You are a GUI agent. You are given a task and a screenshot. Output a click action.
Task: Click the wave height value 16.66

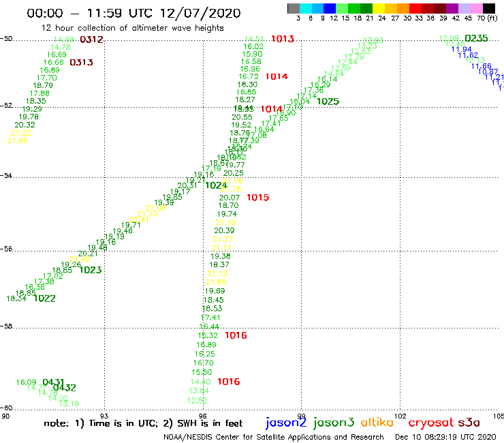click(x=54, y=63)
